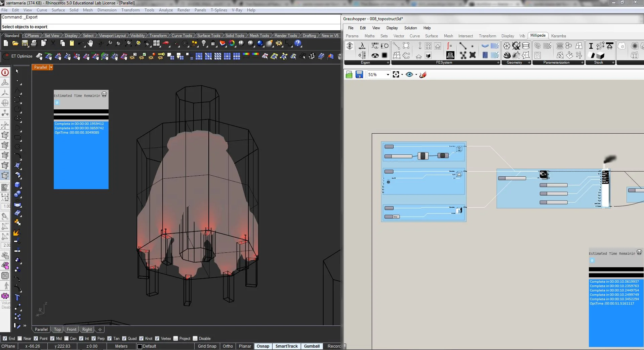Click the red car icon in Rhino toolbar
This screenshot has width=644, height=350.
(166, 43)
